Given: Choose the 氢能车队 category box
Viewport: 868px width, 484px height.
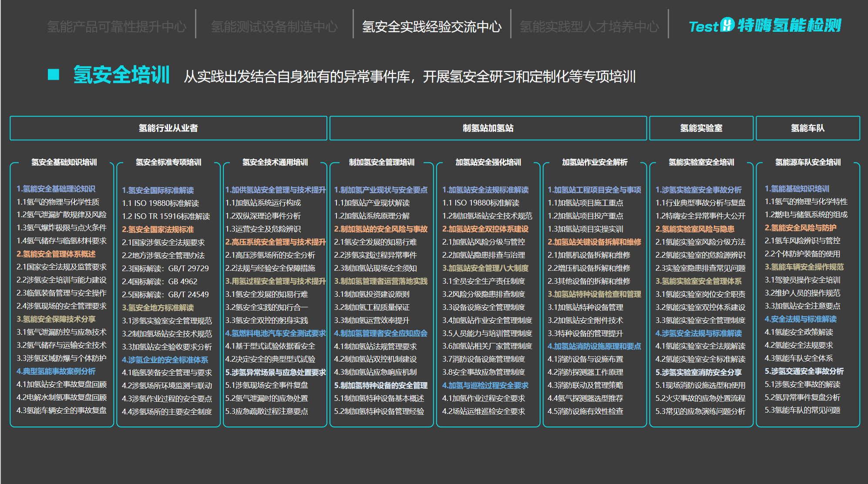Looking at the screenshot, I should (x=807, y=128).
